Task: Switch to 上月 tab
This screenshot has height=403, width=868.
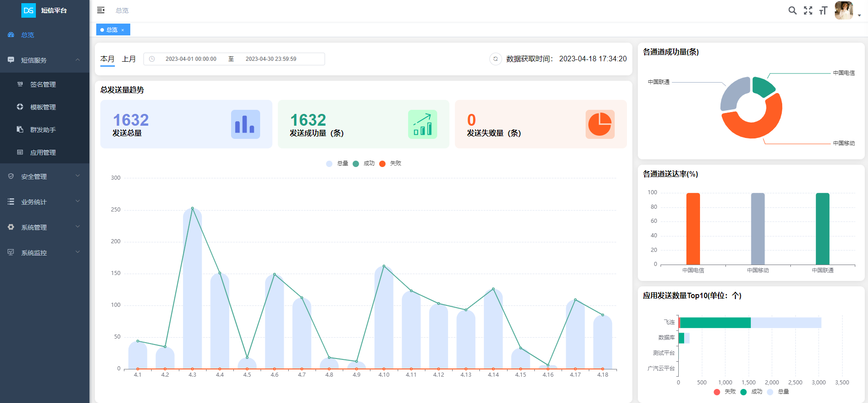Action: click(129, 59)
